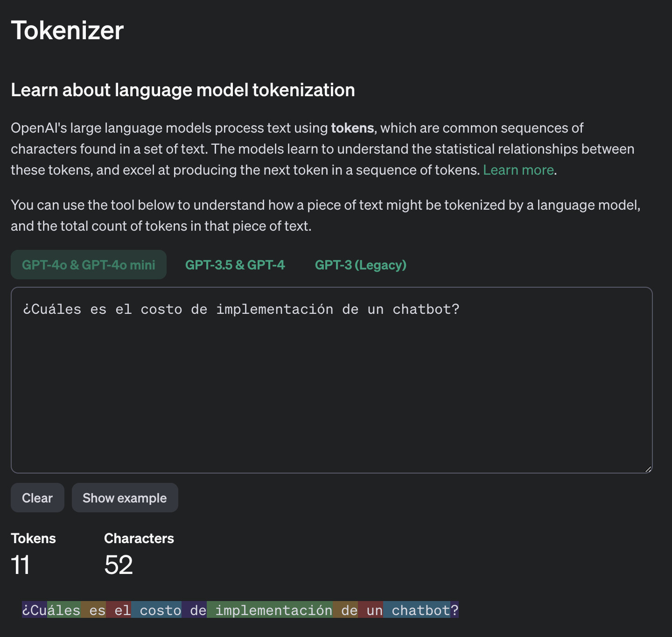The image size is (672, 637).
Task: Click the Show example button
Action: point(125,498)
